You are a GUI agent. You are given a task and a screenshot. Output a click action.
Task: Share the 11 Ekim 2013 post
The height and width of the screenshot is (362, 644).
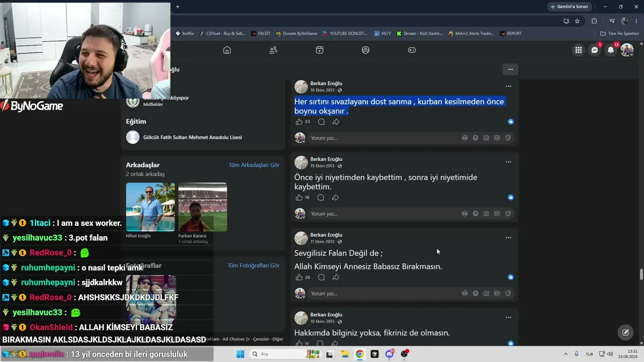[336, 278]
